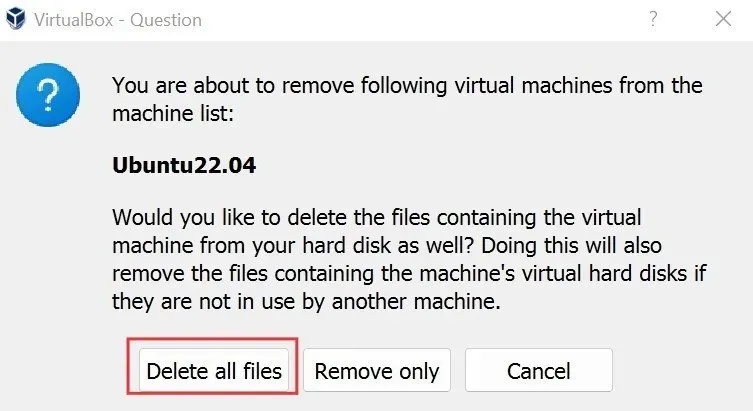This screenshot has height=411, width=753.
Task: Click the "You are about to remove" line
Action: click(407, 86)
